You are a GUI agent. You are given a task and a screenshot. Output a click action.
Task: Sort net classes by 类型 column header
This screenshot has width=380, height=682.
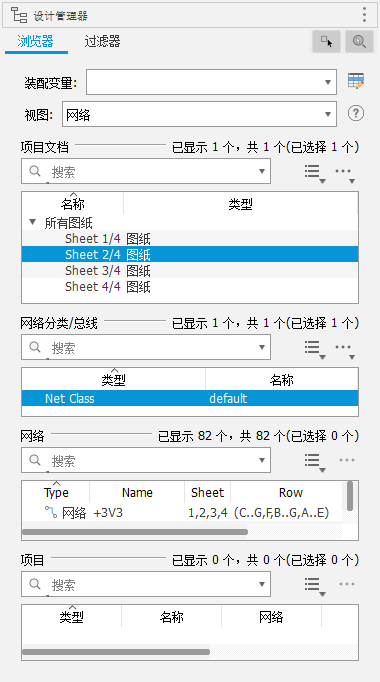113,380
